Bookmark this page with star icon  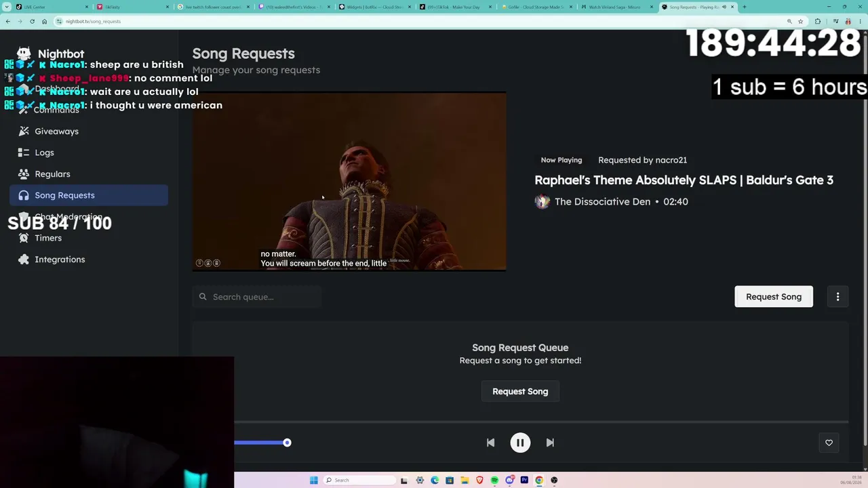click(800, 21)
